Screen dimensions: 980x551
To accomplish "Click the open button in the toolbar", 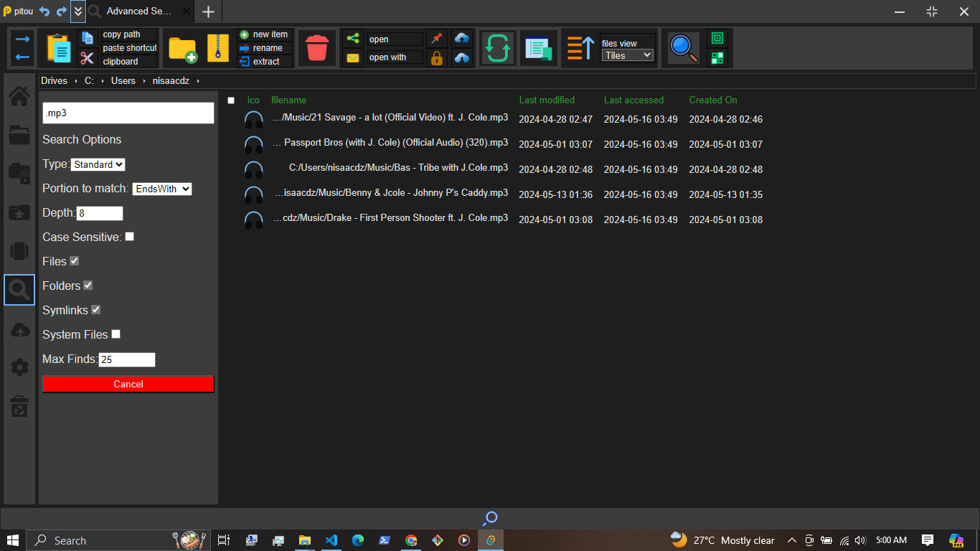I will (395, 39).
